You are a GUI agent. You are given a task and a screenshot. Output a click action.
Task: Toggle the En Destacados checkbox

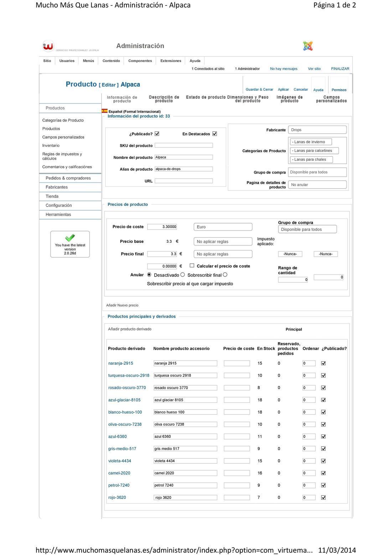point(215,134)
